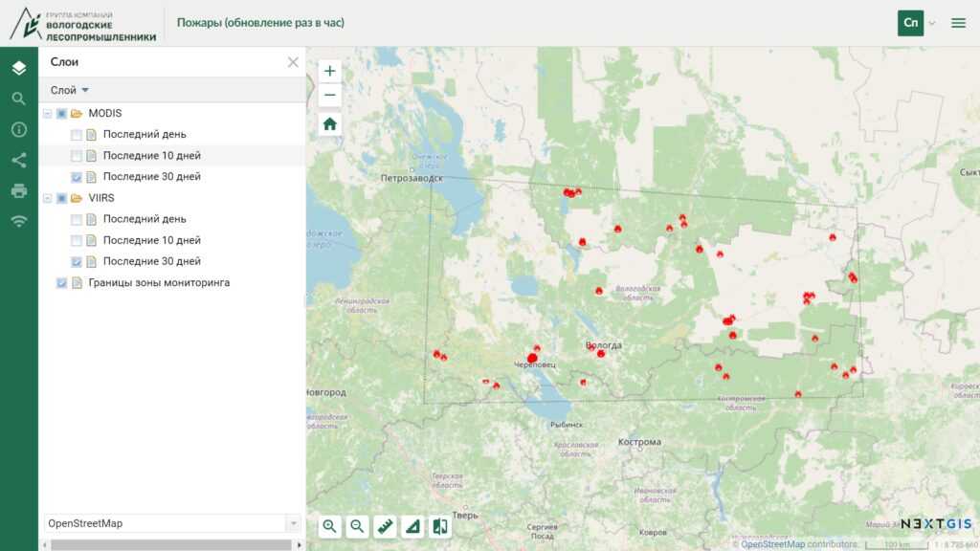This screenshot has height=551, width=980.
Task: Open the hamburger main menu
Action: (x=958, y=23)
